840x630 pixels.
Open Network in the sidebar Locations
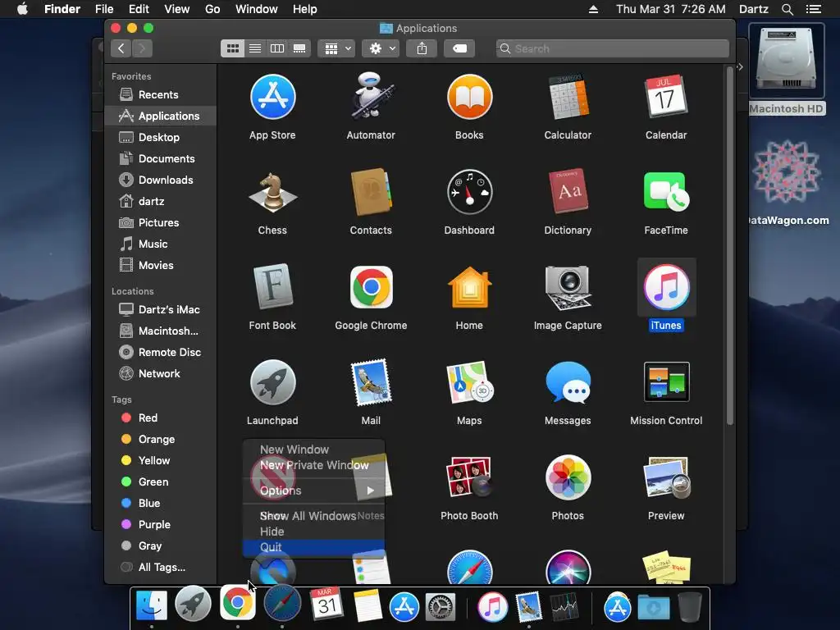[x=161, y=373]
